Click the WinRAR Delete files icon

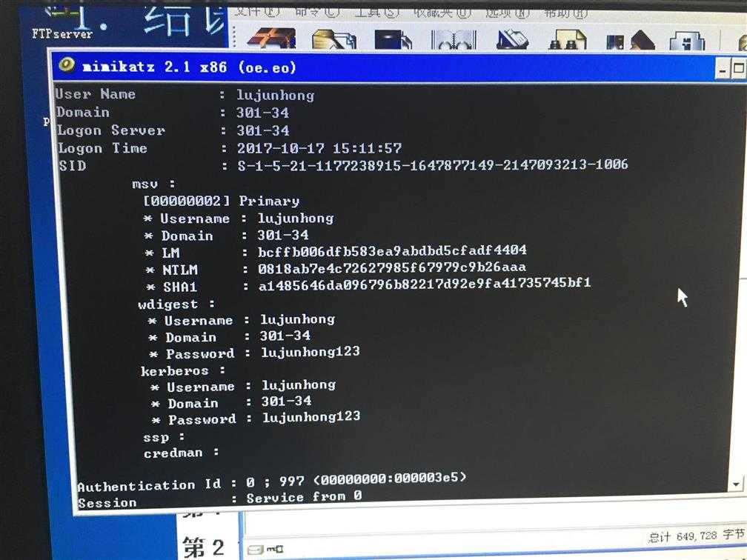point(511,40)
